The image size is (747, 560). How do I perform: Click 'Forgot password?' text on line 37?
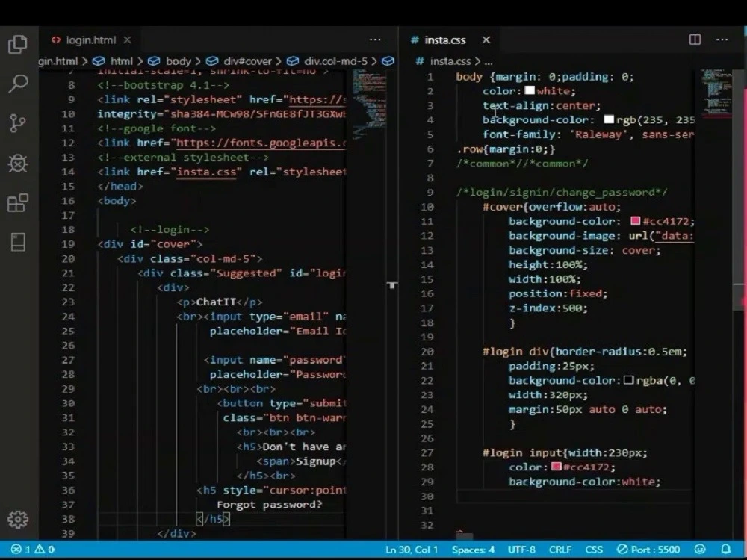(x=270, y=504)
